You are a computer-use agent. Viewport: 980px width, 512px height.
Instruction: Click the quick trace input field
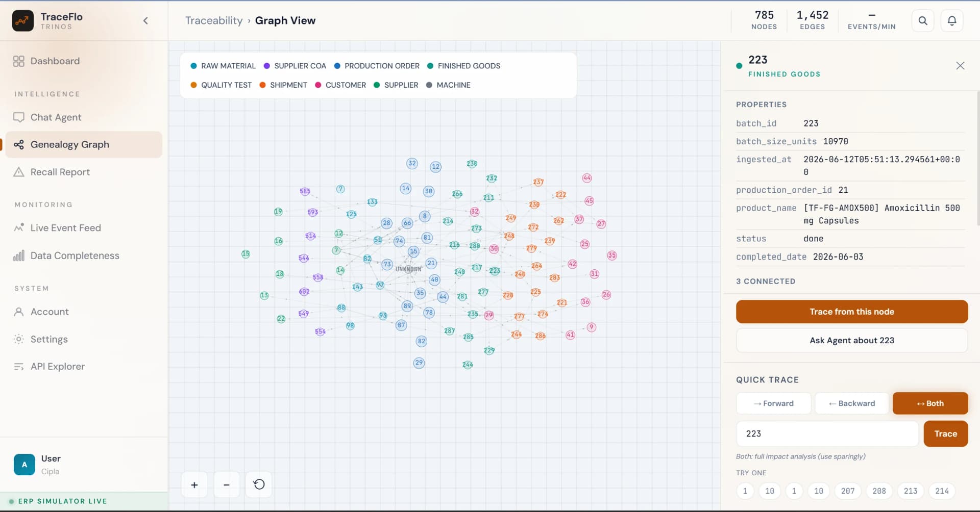tap(827, 433)
